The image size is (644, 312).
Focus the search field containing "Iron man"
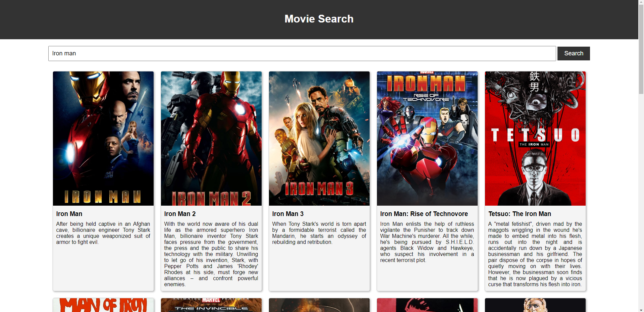[302, 53]
